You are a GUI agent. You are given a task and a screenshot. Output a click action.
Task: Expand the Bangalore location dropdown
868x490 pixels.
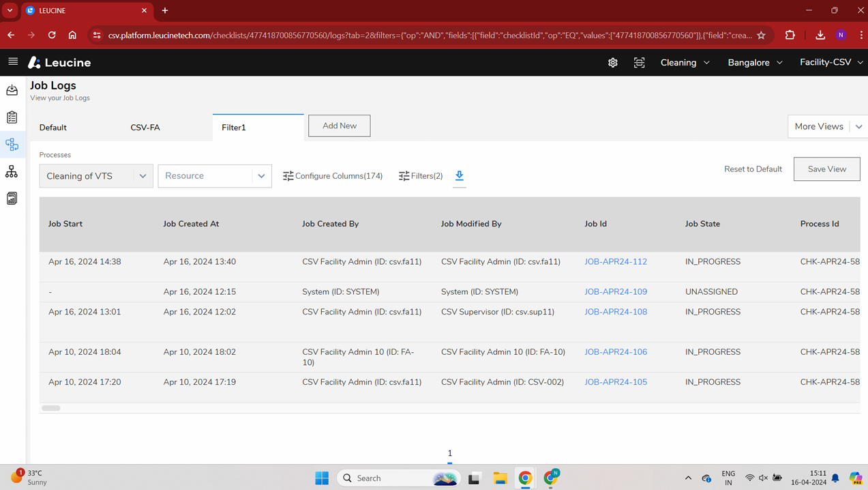click(755, 62)
